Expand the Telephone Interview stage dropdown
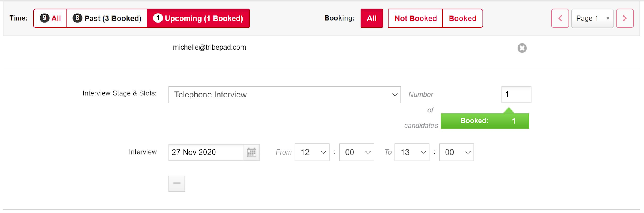 285,95
